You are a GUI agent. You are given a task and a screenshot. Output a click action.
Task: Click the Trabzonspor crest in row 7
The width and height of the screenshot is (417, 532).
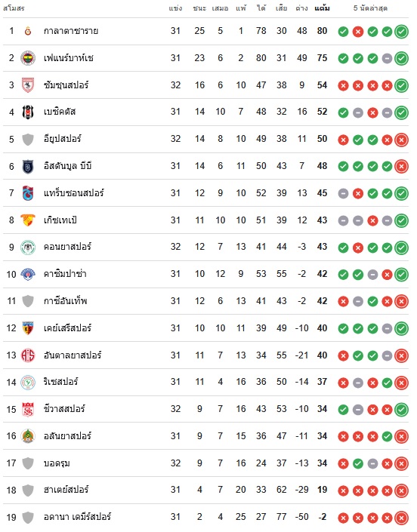coord(28,193)
